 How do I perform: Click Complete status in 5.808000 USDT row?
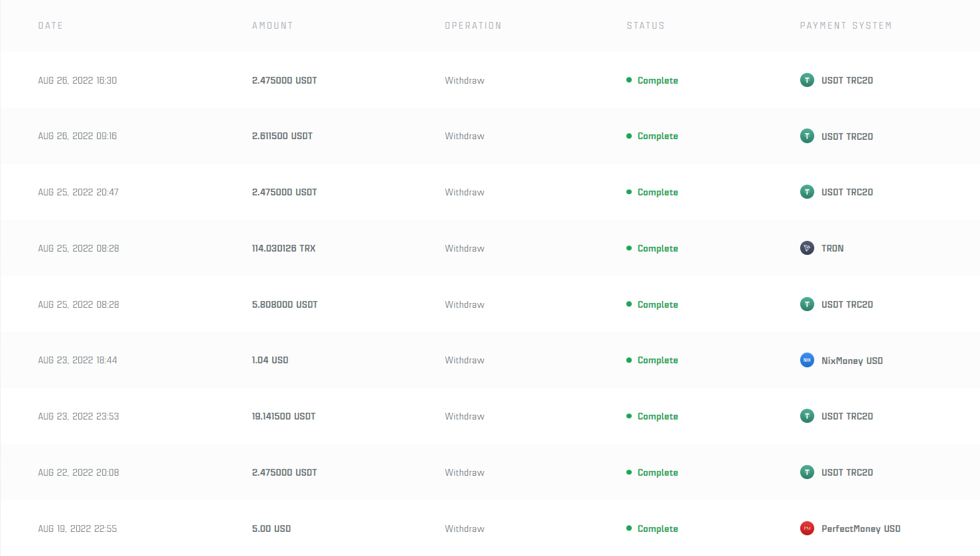[x=658, y=304]
